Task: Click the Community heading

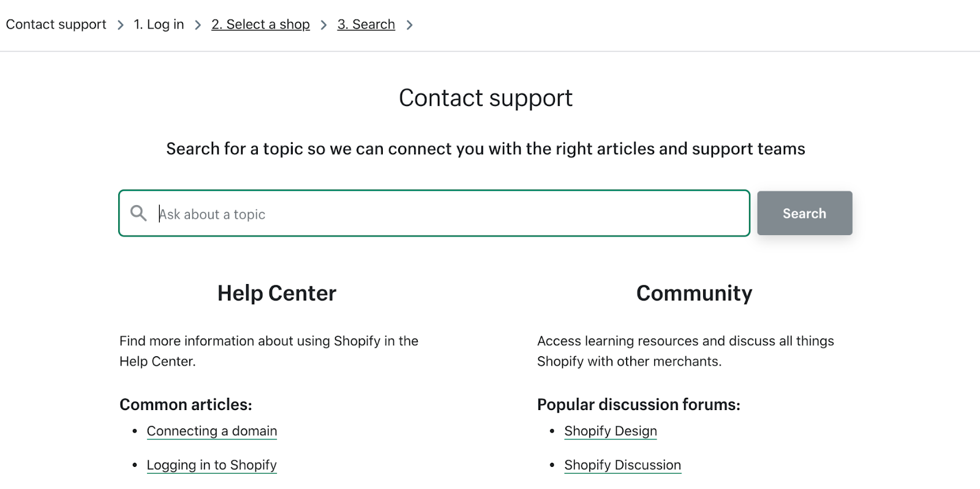Action: 694,293
